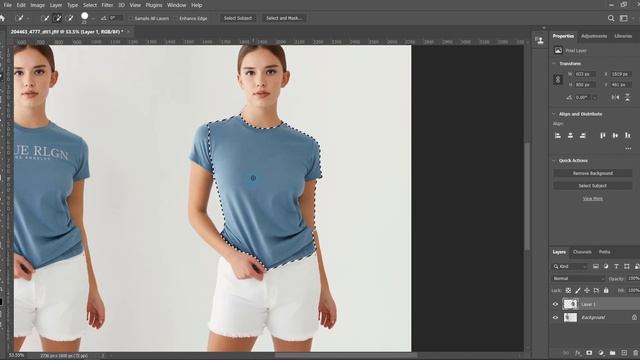The image size is (640, 360).
Task: Click Remove Background quick action
Action: pos(593,173)
